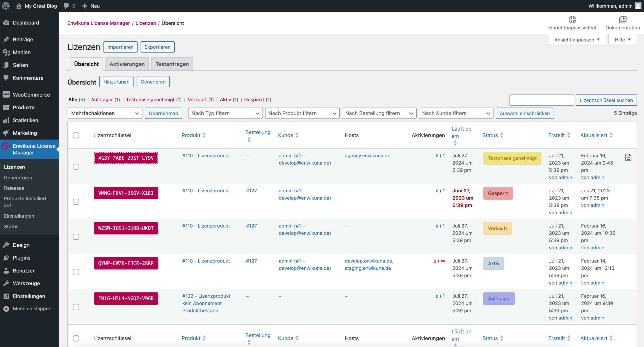Open the Mehrfachaktionen dropdown
The image size is (644, 347).
pos(105,113)
